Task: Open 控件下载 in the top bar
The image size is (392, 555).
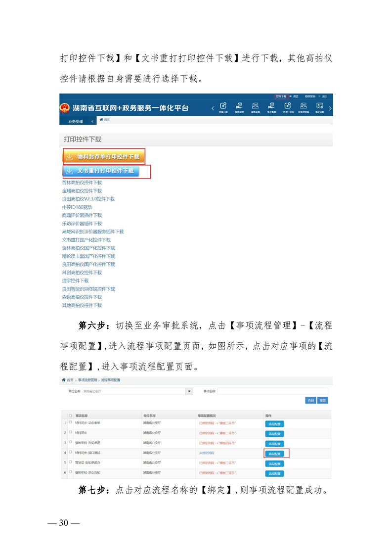Action: coord(281,96)
